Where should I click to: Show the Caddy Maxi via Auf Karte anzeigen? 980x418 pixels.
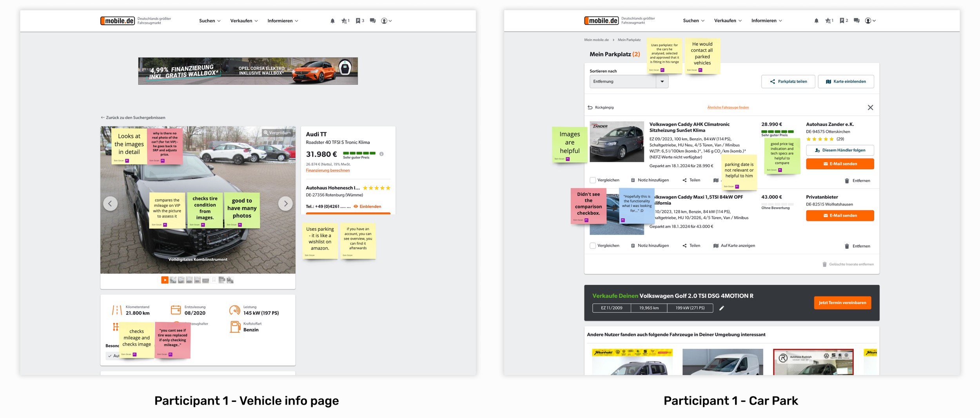[734, 246]
